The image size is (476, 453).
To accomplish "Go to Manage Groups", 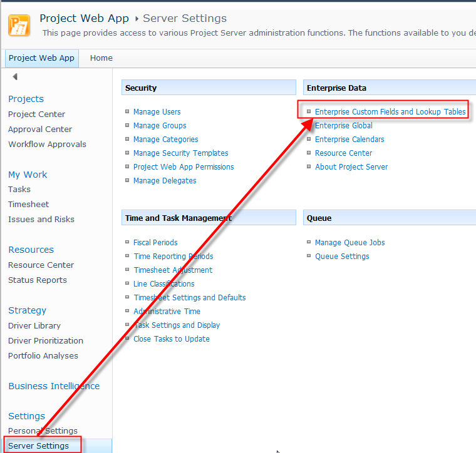I will 160,126.
